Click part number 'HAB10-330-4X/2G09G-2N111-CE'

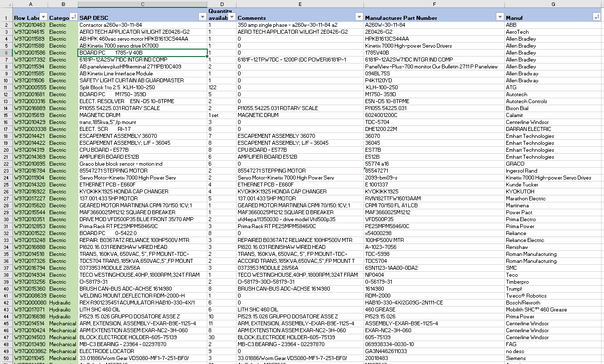pyautogui.click(x=434, y=303)
